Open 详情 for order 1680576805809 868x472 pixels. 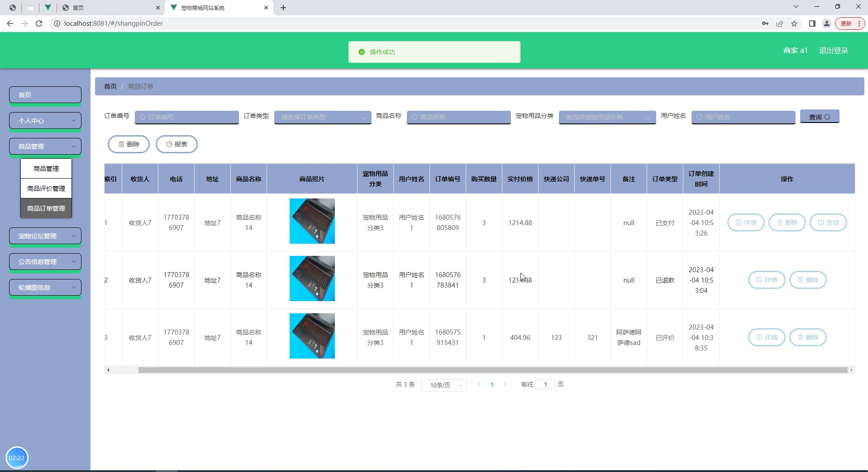[746, 222]
